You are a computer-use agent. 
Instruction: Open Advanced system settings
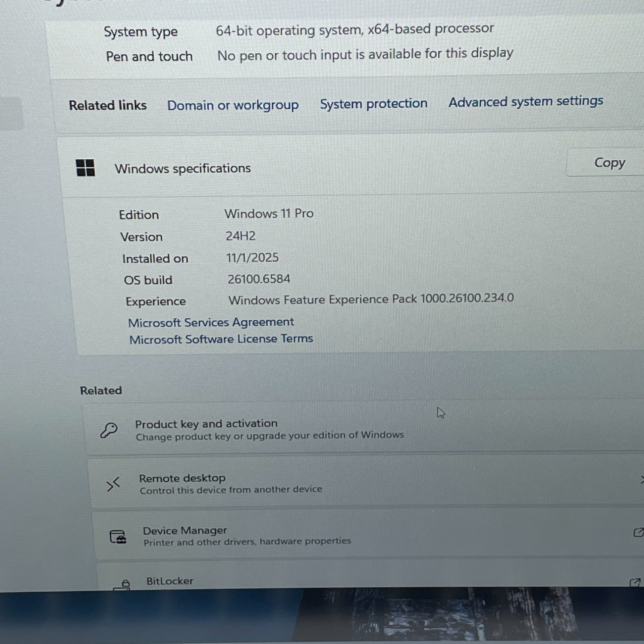click(x=526, y=101)
